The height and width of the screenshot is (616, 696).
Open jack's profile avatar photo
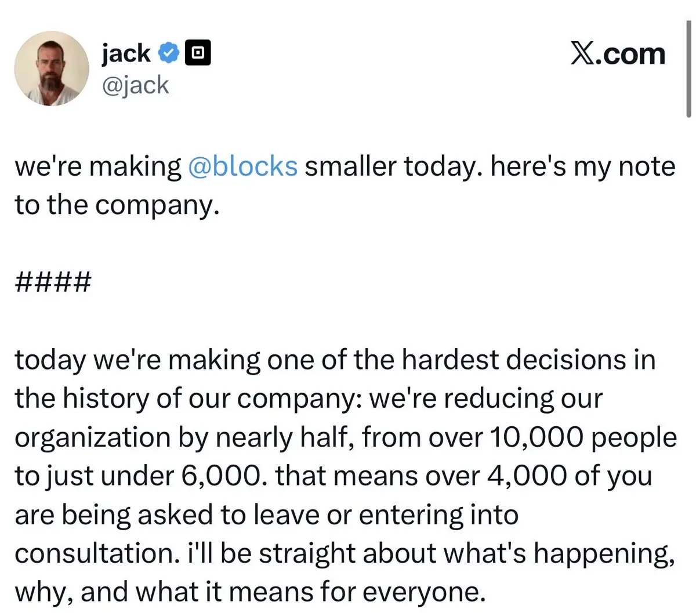click(52, 68)
